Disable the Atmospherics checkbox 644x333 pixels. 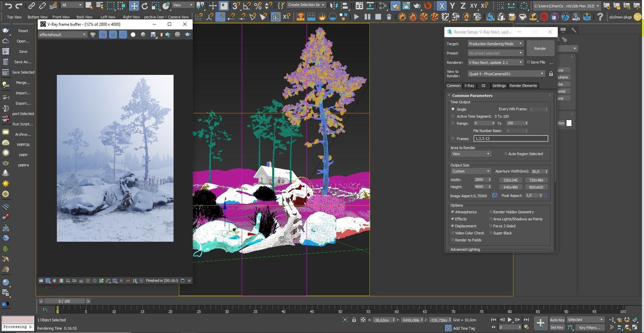(x=452, y=212)
